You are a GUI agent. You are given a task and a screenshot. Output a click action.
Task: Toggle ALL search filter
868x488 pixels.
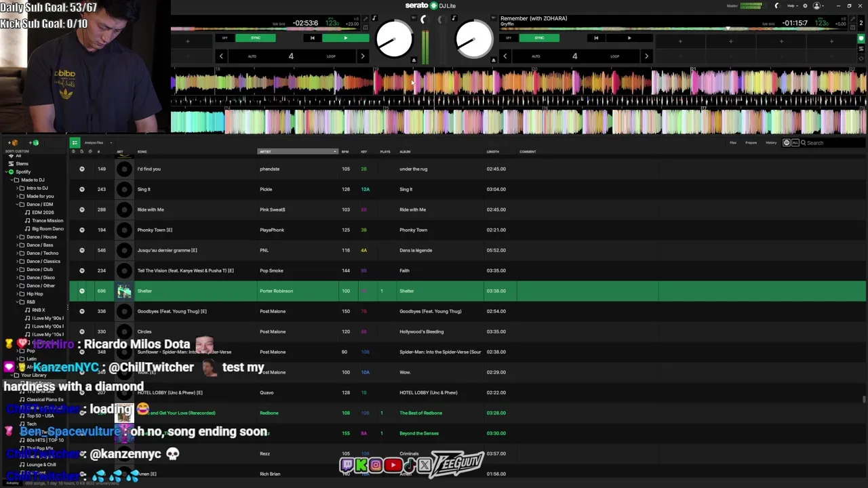[795, 143]
